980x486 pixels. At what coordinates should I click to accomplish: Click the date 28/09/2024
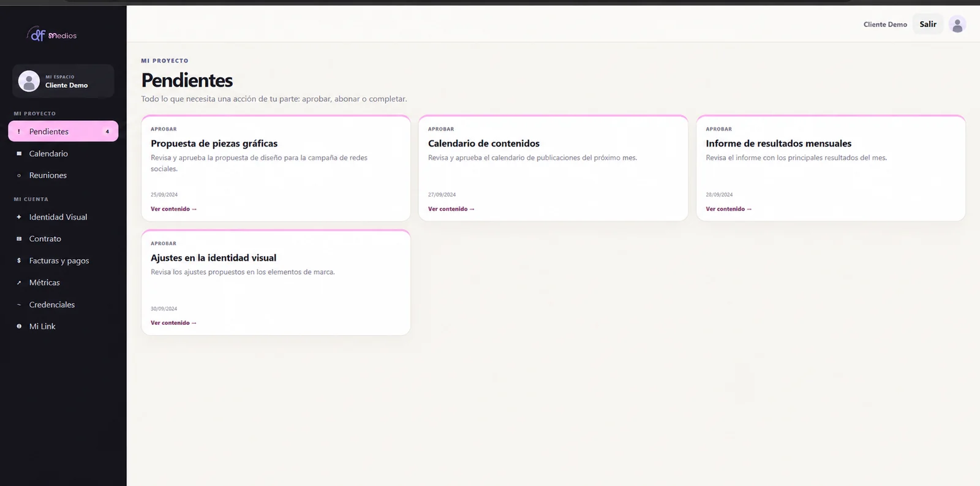(x=719, y=195)
